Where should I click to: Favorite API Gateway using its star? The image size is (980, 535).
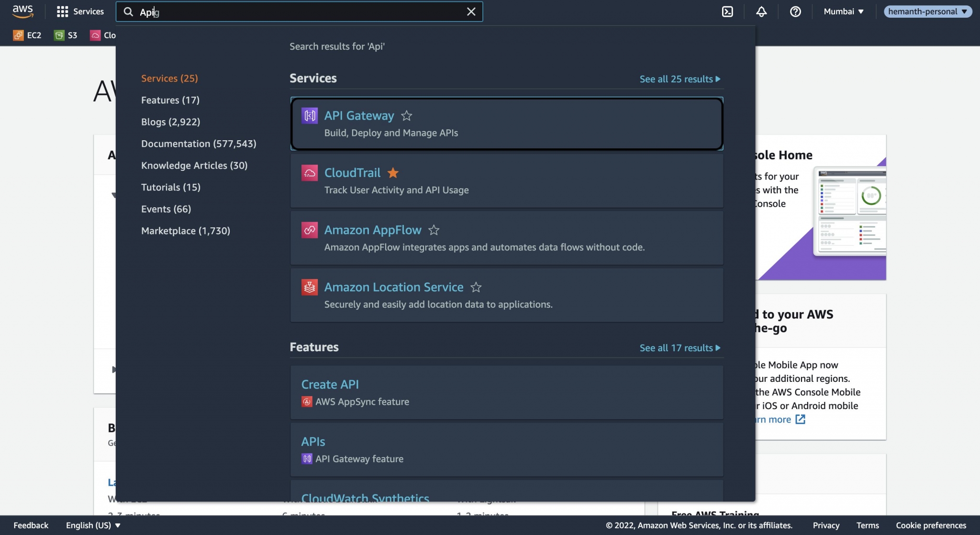[407, 115]
